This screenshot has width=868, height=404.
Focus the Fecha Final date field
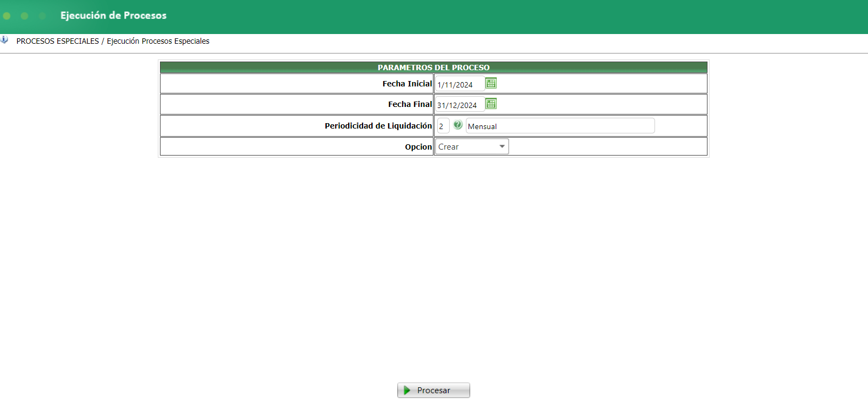tap(459, 105)
